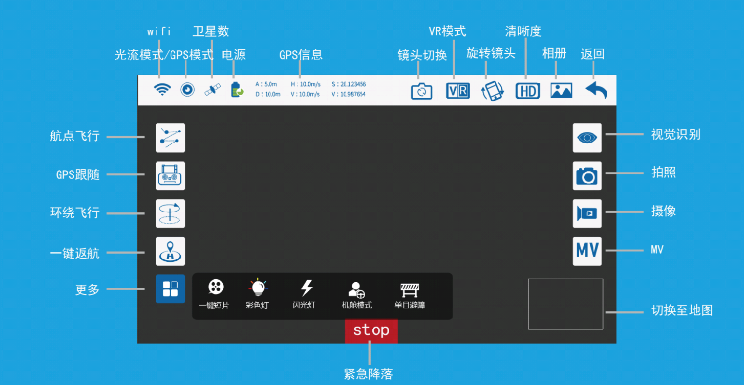Rotate the lens (旋转镜头) icon

tap(493, 91)
